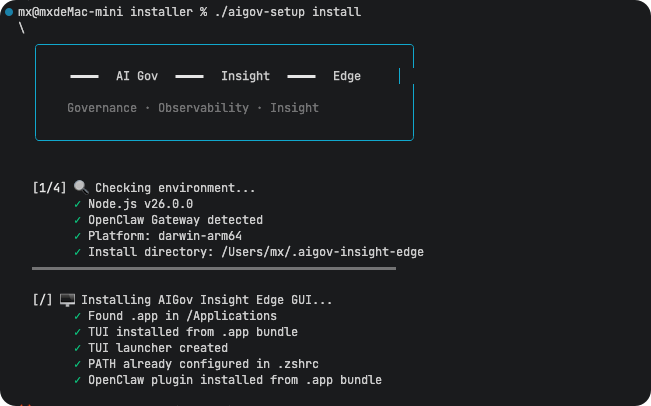Click the OpenClaw plugin installed from .app bundle text
Image resolution: width=651 pixels, height=406 pixels.
235,380
